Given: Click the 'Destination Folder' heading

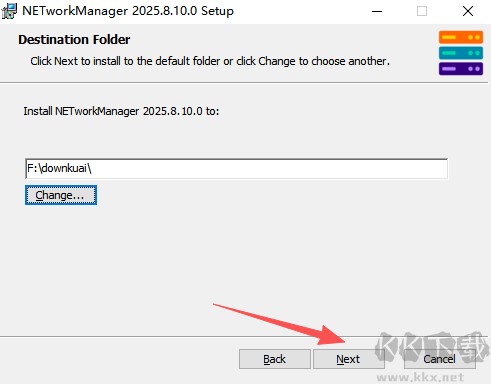Looking at the screenshot, I should (x=74, y=40).
